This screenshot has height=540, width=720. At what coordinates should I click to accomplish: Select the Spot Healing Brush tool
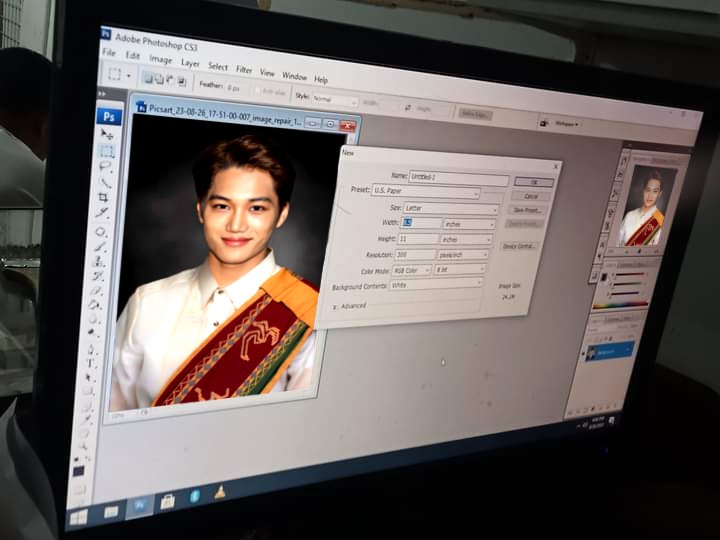click(x=101, y=231)
